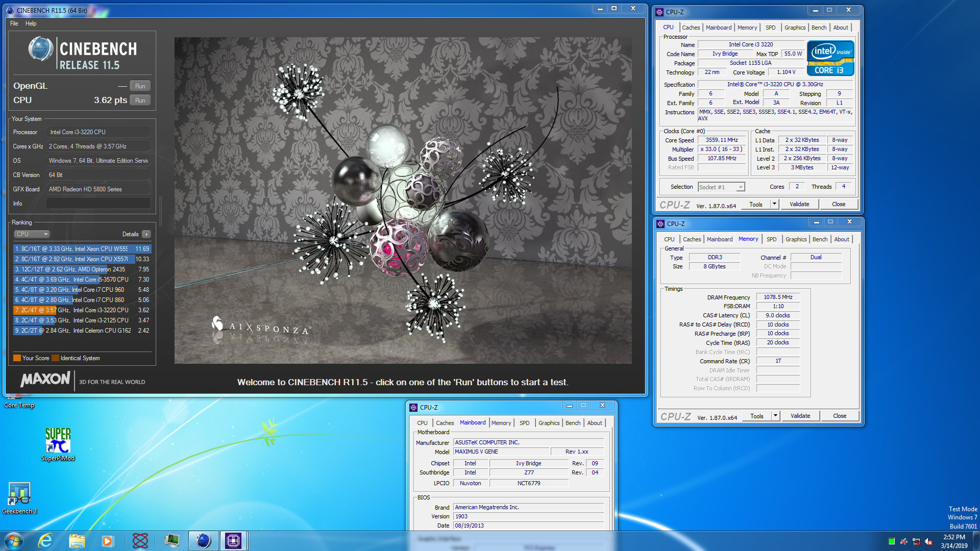Click the green square tray icon
980x551 pixels.
pos(891,541)
